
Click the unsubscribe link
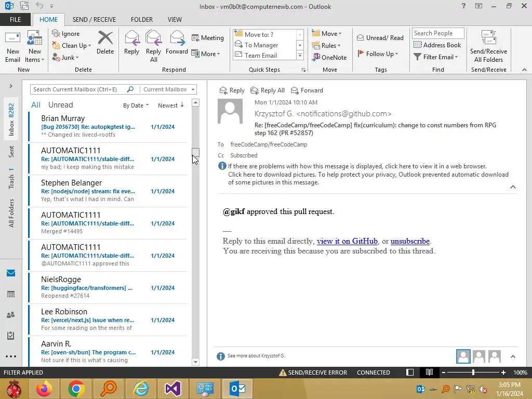[x=410, y=241]
